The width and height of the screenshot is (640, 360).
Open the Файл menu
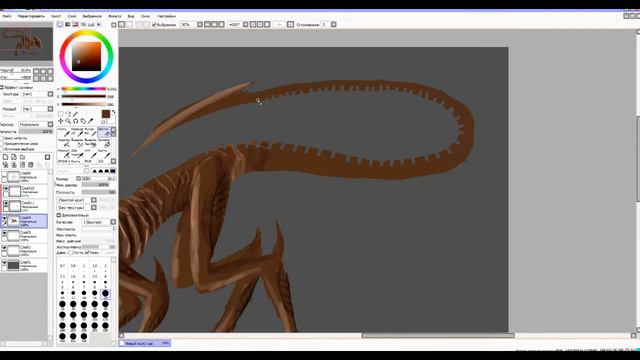7,16
